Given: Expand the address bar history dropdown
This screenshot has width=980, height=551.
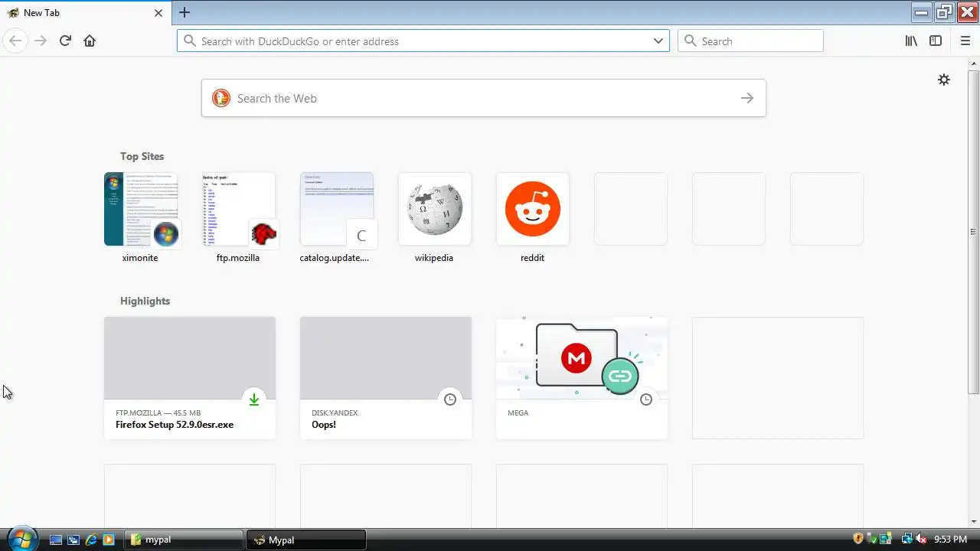Looking at the screenshot, I should click(x=658, y=41).
